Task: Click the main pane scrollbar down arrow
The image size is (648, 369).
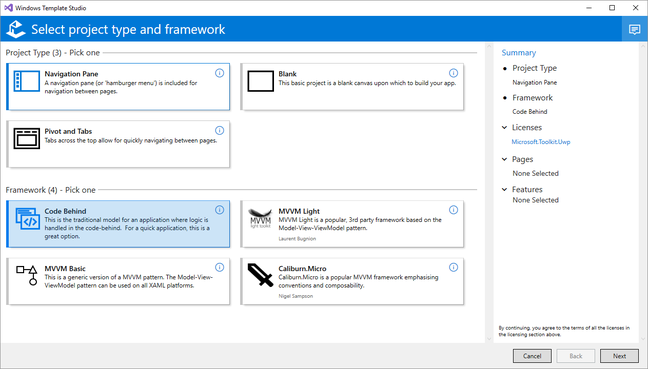Action: click(x=489, y=339)
